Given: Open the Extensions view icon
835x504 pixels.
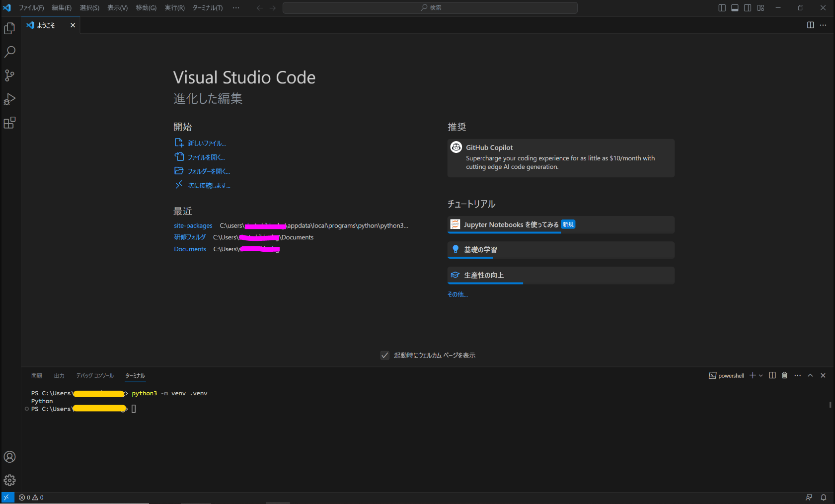Looking at the screenshot, I should (9, 123).
